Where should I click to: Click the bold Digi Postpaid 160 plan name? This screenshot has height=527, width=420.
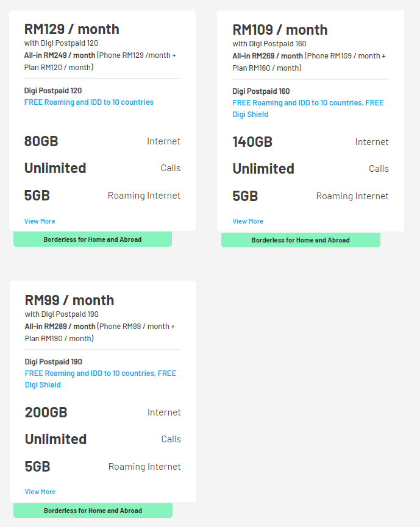coord(261,91)
